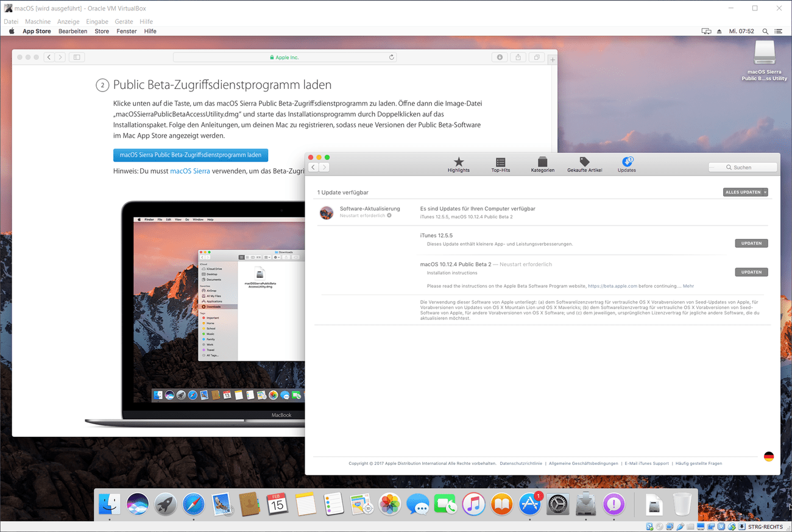
Task: Reload the page in Safari address bar
Action: click(x=392, y=57)
